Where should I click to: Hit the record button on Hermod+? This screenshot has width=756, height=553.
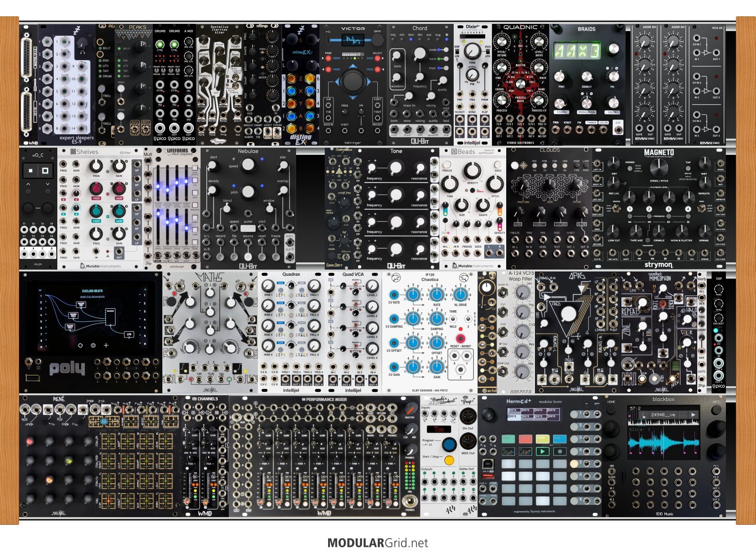tap(560, 451)
